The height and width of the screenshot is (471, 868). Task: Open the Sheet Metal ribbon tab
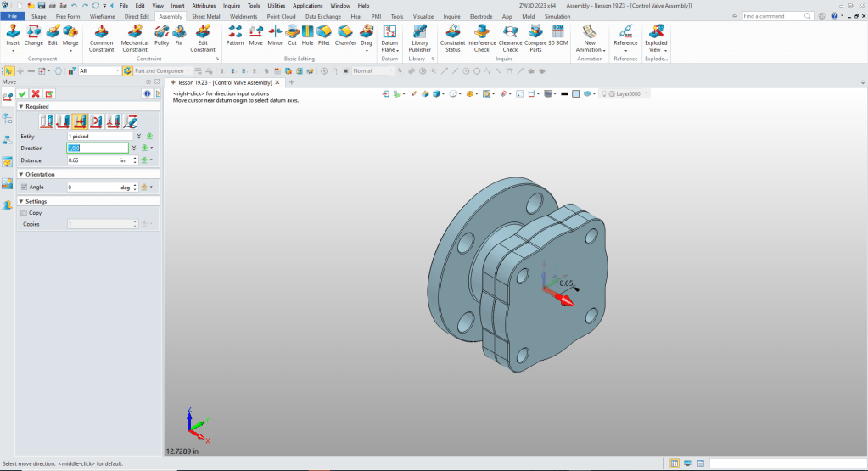coord(205,16)
